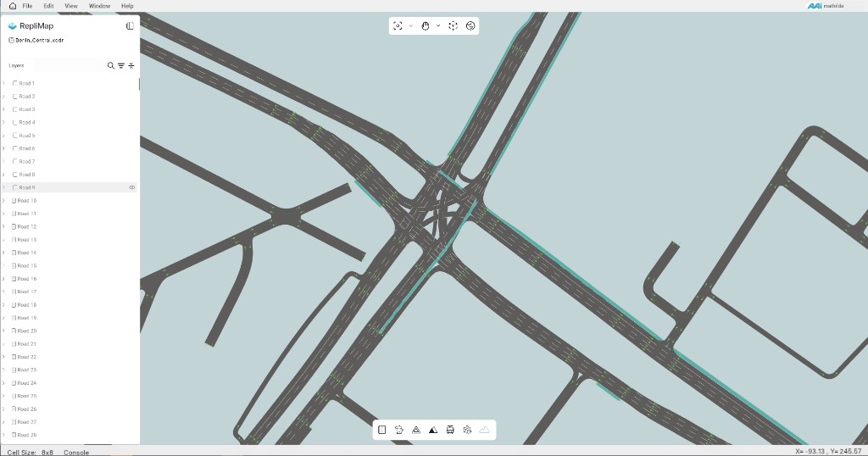Collapse all layers icon
Image resolution: width=868 pixels, height=456 pixels.
pos(131,65)
